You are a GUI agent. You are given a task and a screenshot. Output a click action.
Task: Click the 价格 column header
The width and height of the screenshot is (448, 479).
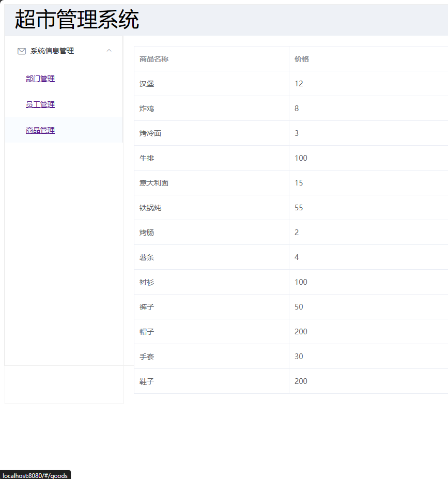coord(300,59)
